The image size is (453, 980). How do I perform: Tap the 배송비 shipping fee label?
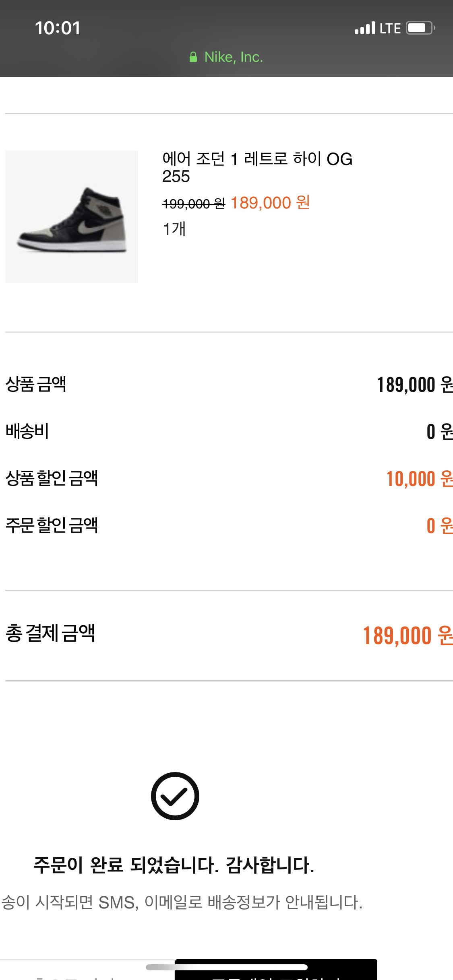pyautogui.click(x=27, y=431)
